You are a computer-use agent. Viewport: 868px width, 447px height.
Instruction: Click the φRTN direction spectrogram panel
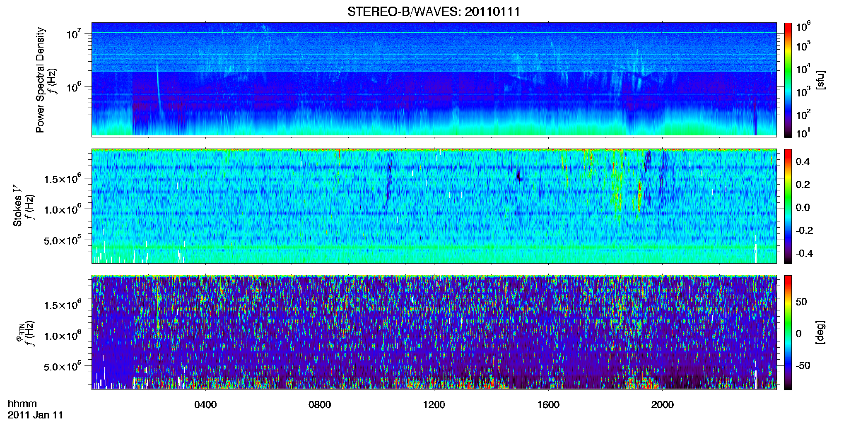pyautogui.click(x=434, y=332)
